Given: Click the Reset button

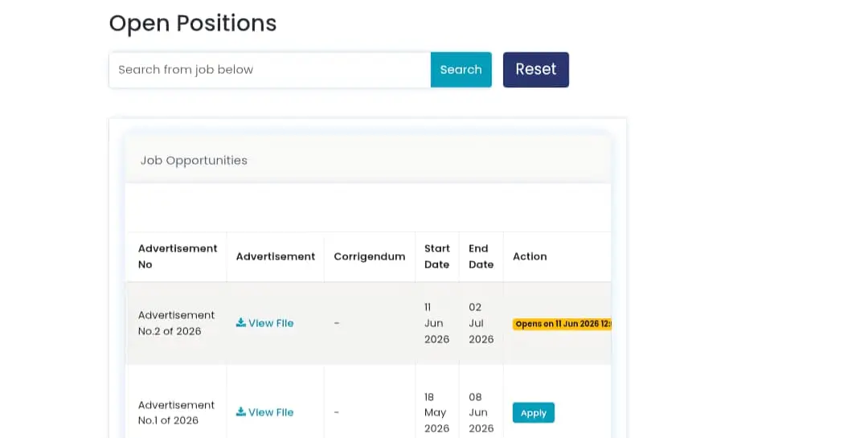Looking at the screenshot, I should tap(536, 70).
